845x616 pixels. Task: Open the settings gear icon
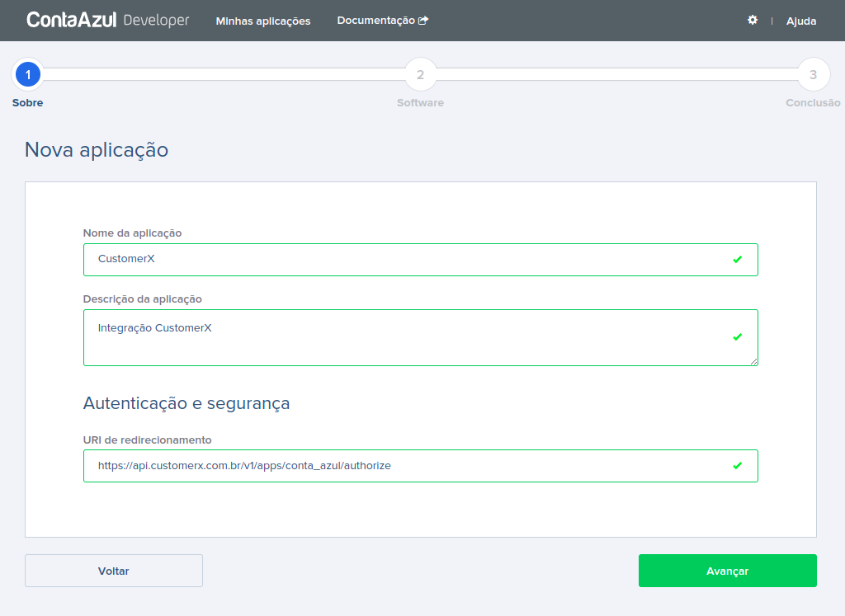(x=753, y=20)
